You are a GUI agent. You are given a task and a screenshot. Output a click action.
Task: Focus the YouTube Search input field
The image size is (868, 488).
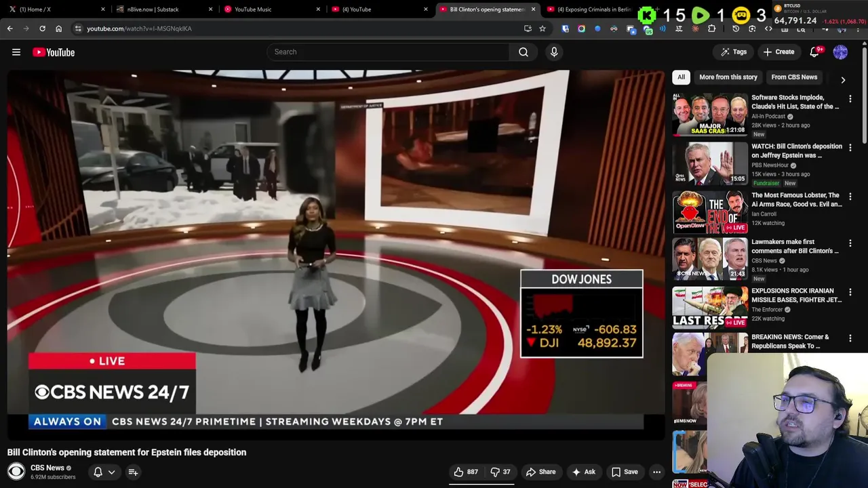click(387, 52)
